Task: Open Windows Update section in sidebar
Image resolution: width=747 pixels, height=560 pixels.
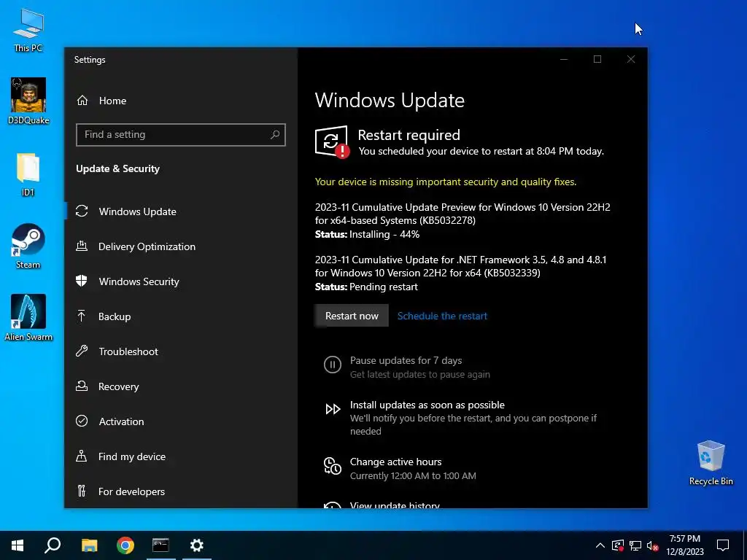Action: (x=181, y=211)
